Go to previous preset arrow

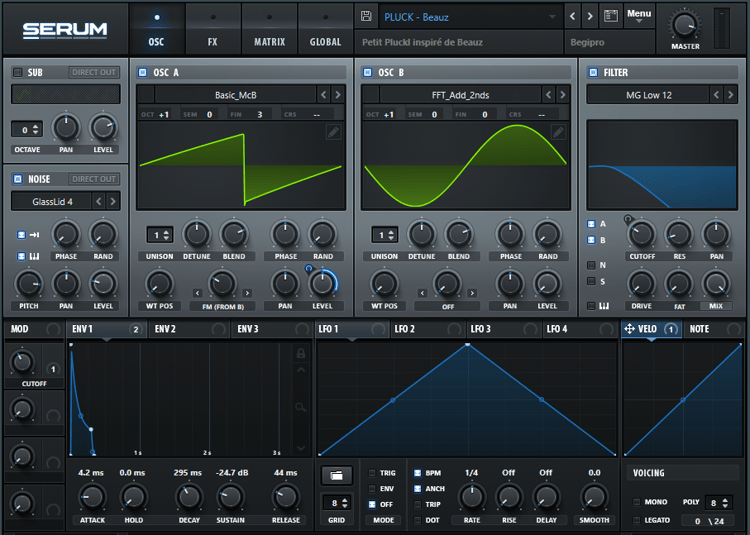click(x=573, y=16)
